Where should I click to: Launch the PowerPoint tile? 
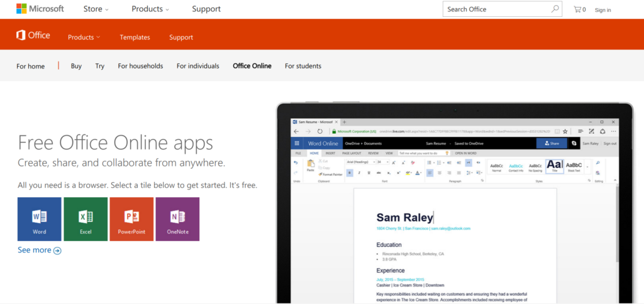131,219
